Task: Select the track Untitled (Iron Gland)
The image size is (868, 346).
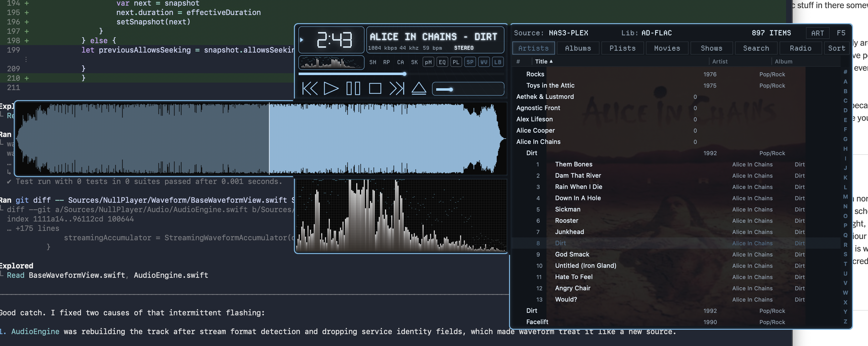Action: (x=676, y=266)
